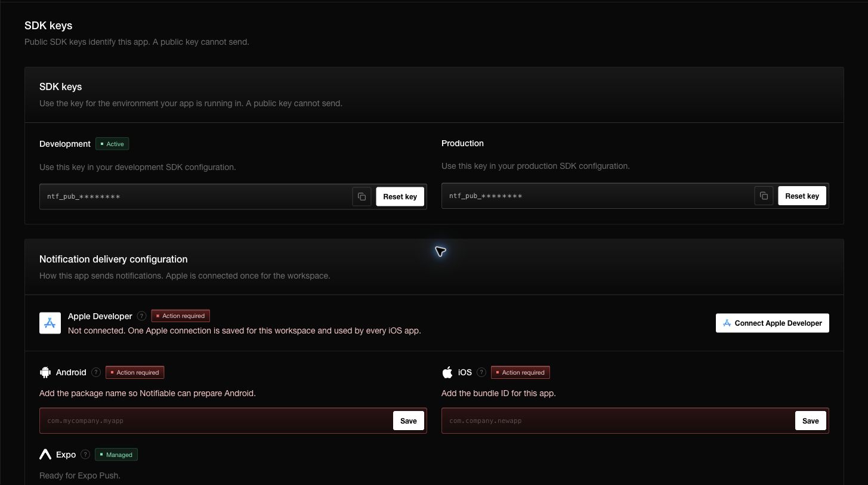
Task: Open the Apple Developer help tooltip icon
Action: click(141, 316)
